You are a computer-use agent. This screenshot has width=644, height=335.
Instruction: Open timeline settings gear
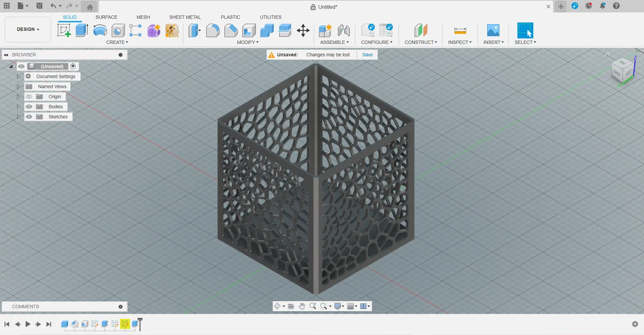pos(635,324)
